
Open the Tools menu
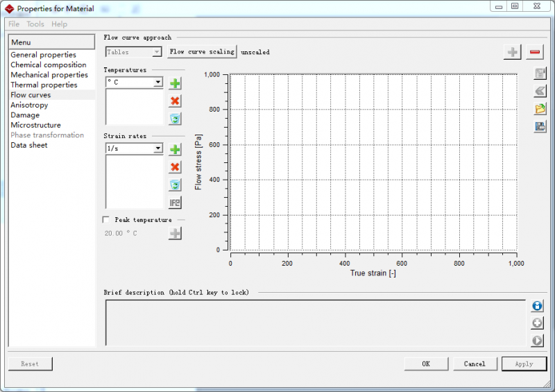[35, 24]
